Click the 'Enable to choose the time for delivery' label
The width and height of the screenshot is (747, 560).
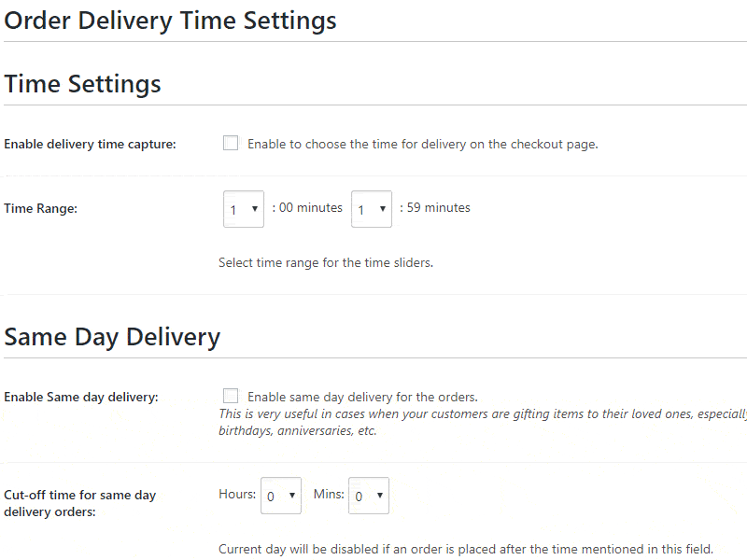(422, 145)
